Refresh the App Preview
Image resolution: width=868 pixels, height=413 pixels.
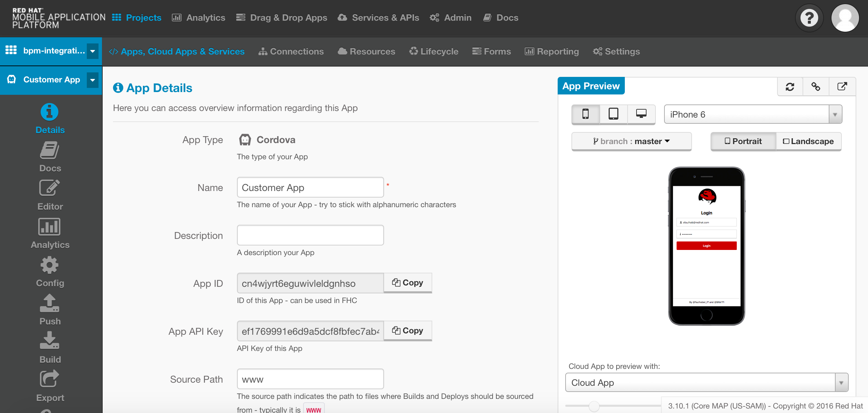pos(790,87)
